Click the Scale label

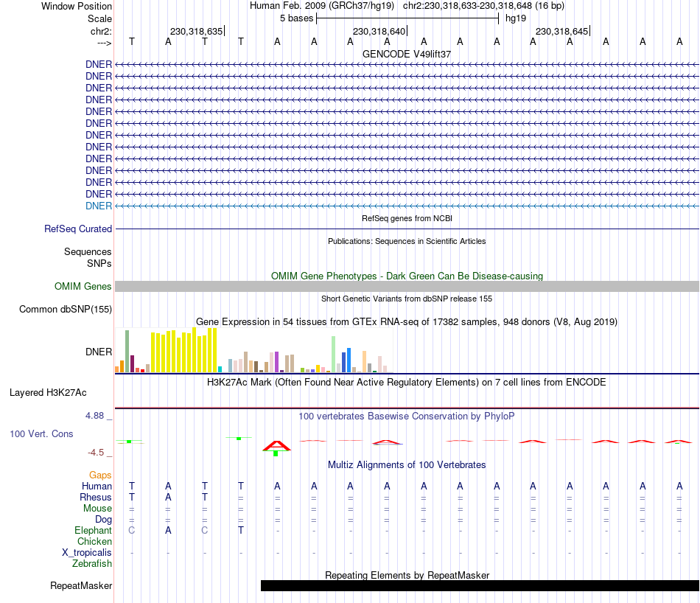point(99,18)
